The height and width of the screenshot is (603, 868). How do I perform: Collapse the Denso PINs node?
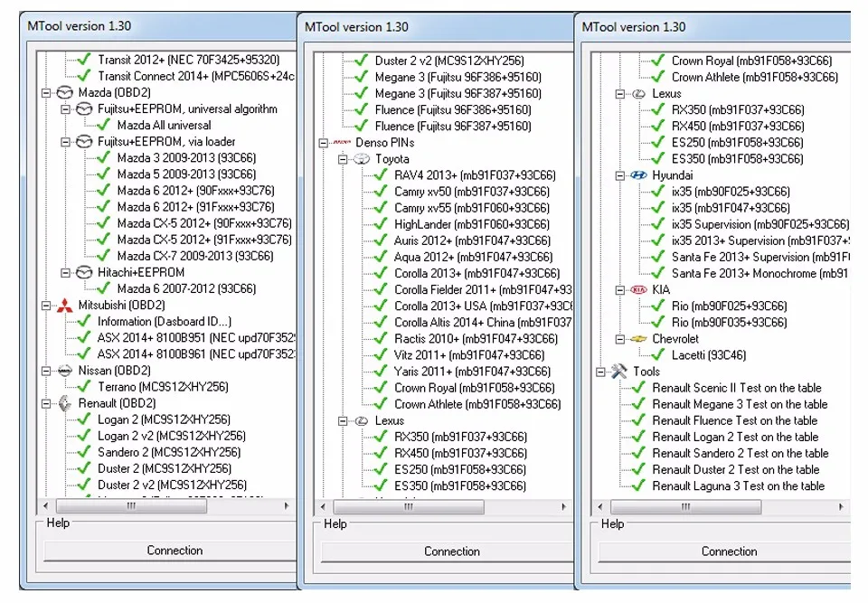pyautogui.click(x=324, y=143)
